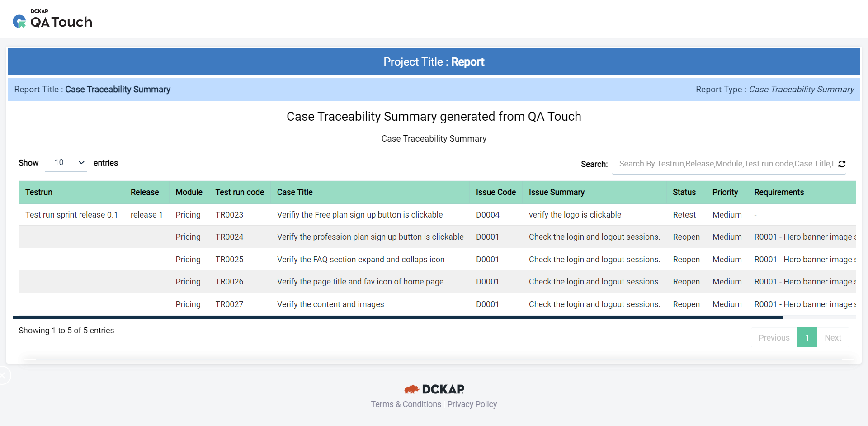The image size is (868, 426).
Task: Refresh the search with the reload icon
Action: (x=842, y=164)
